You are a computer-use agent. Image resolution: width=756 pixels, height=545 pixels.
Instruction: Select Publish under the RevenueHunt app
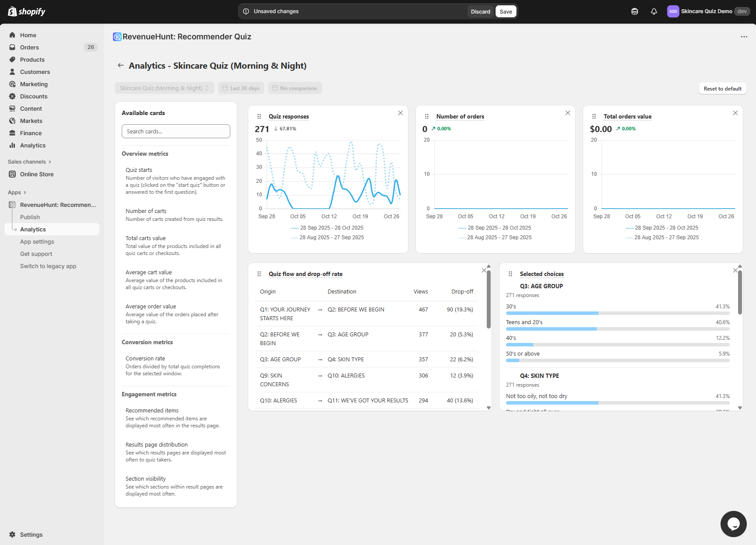tap(30, 217)
